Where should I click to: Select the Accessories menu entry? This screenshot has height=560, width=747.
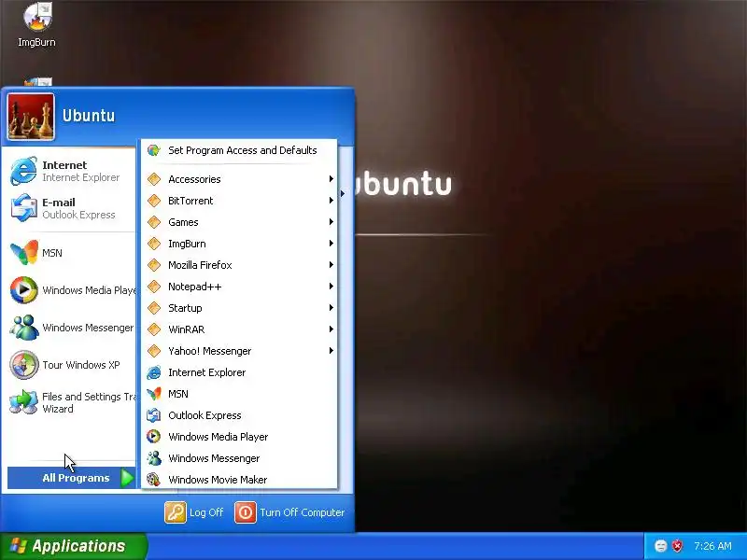(239, 179)
